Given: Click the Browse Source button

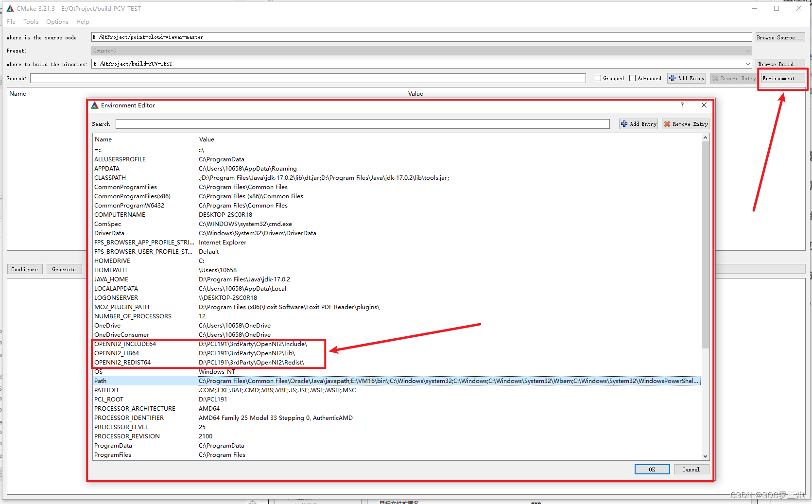Looking at the screenshot, I should pos(780,37).
